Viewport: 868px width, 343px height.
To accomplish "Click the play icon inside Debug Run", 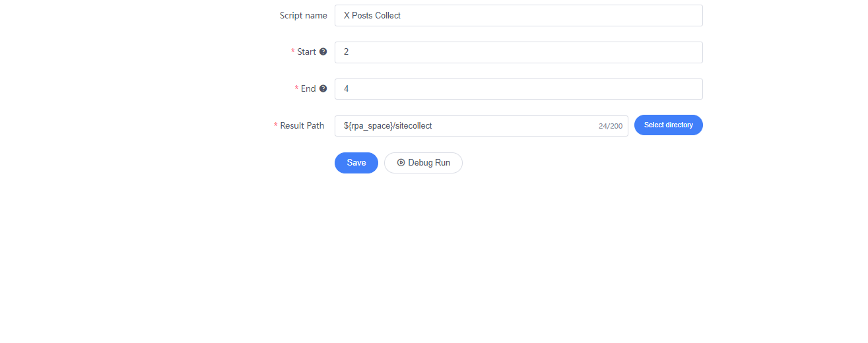I will 401,163.
